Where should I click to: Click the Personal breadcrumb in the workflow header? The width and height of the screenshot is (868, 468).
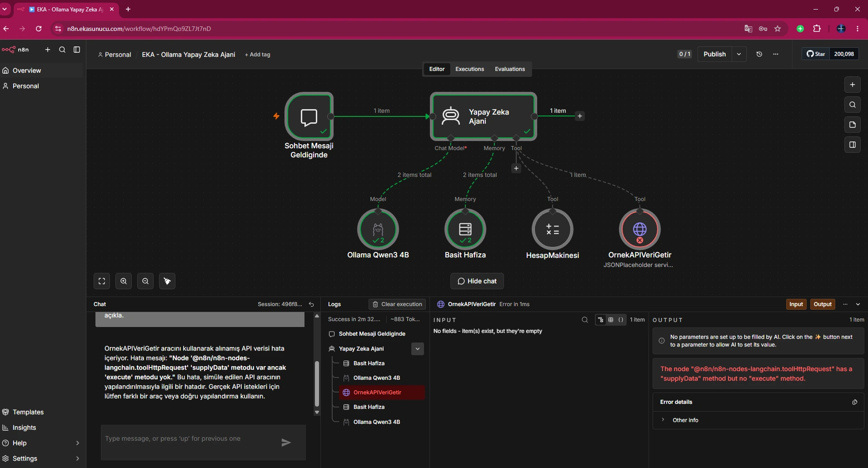click(115, 55)
